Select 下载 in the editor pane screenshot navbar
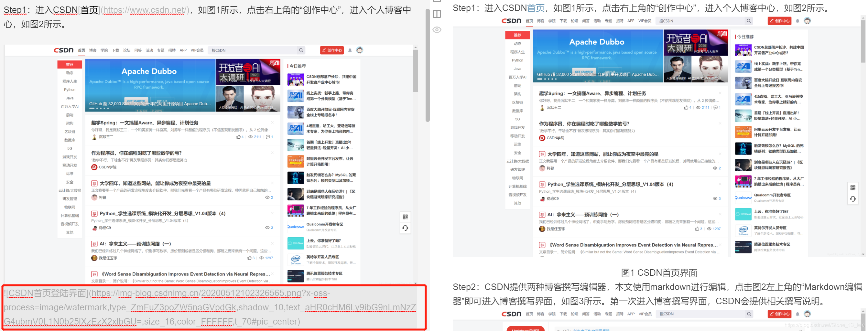868x331 pixels. tap(115, 50)
